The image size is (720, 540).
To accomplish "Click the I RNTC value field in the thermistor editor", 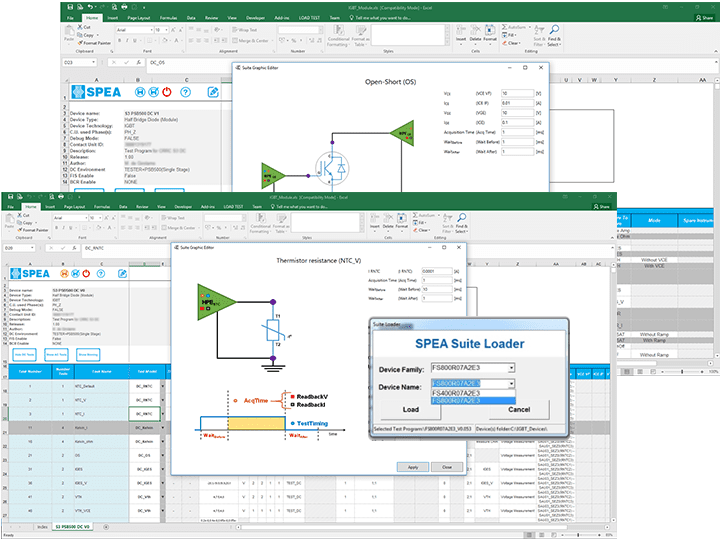I will click(436, 271).
